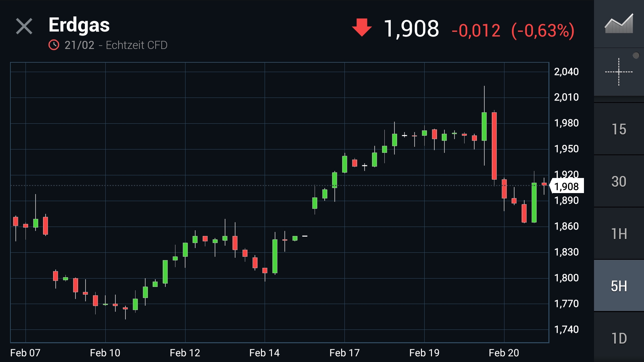Tap the red down arrow indicator
Screen dimensions: 644x362
(x=362, y=27)
